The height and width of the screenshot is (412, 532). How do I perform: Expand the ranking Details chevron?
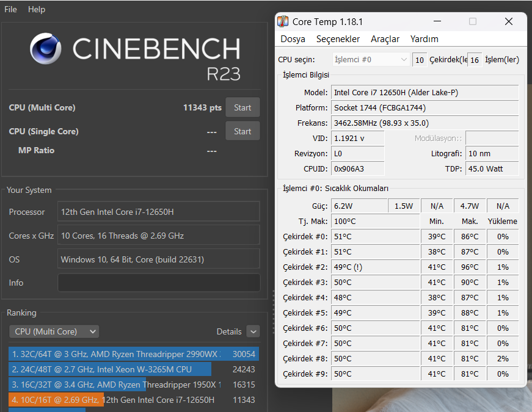253,331
